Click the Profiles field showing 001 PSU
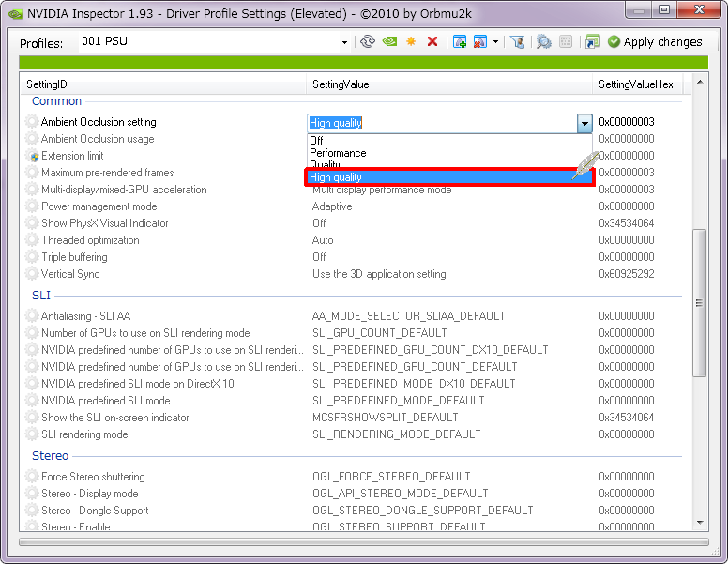The image size is (728, 564). click(x=209, y=42)
